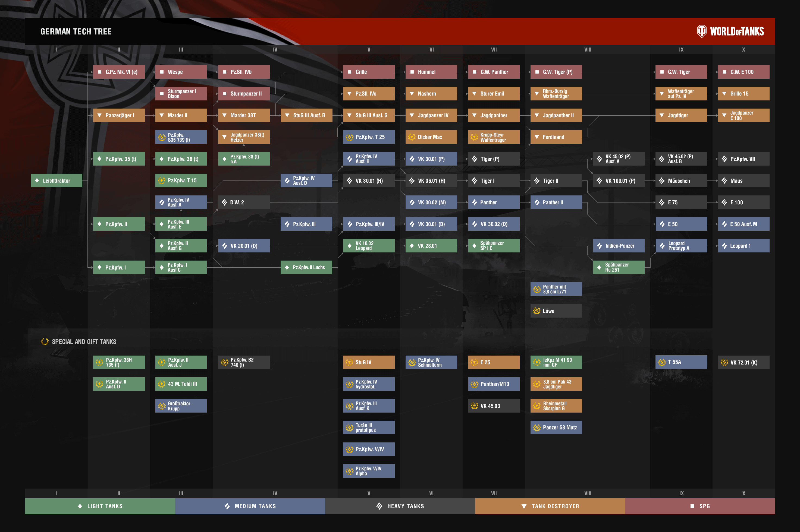Click the laurel icon on Pz.Kpfw. T 25
This screenshot has height=532, width=800.
349,137
